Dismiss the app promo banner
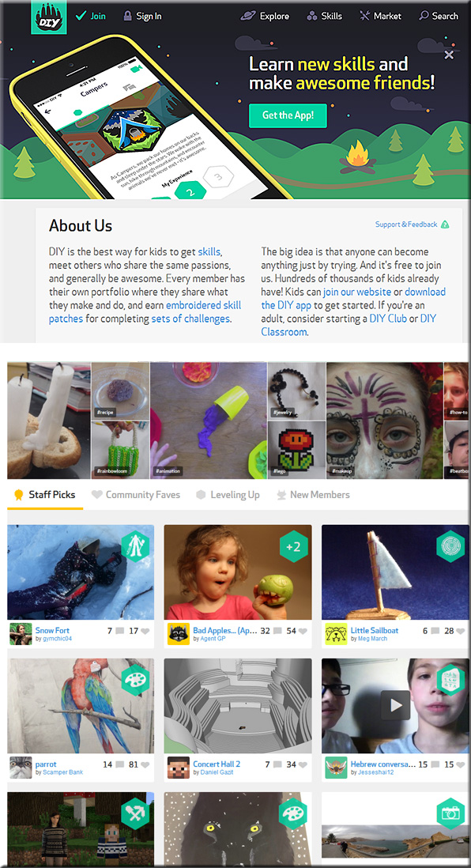471x868 pixels. [x=449, y=55]
